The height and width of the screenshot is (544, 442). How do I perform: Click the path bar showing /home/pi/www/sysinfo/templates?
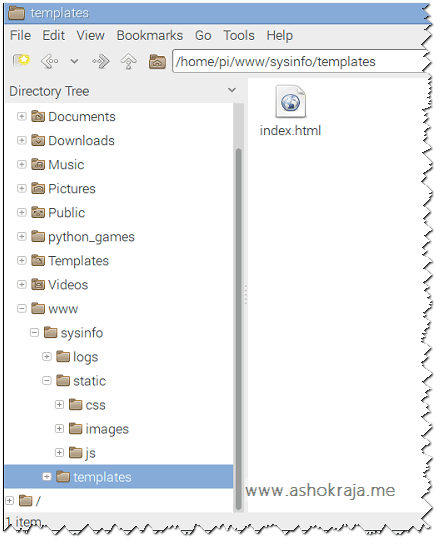pyautogui.click(x=299, y=61)
